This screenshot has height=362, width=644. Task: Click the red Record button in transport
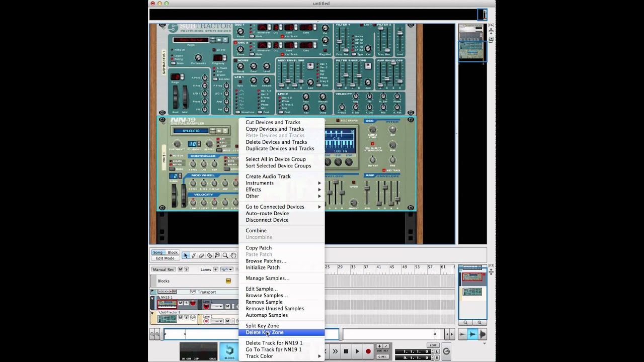[x=368, y=351]
